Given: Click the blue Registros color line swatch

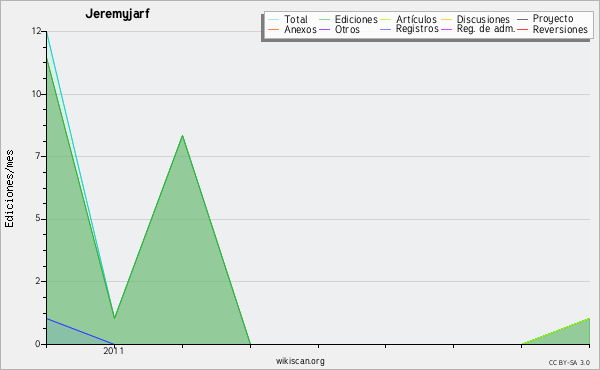Looking at the screenshot, I should pyautogui.click(x=386, y=29).
